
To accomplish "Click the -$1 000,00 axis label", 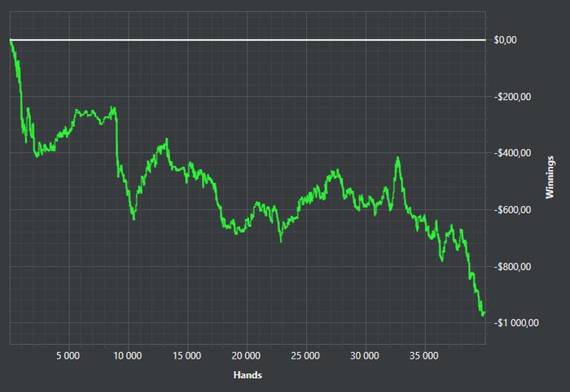I will click(x=516, y=323).
